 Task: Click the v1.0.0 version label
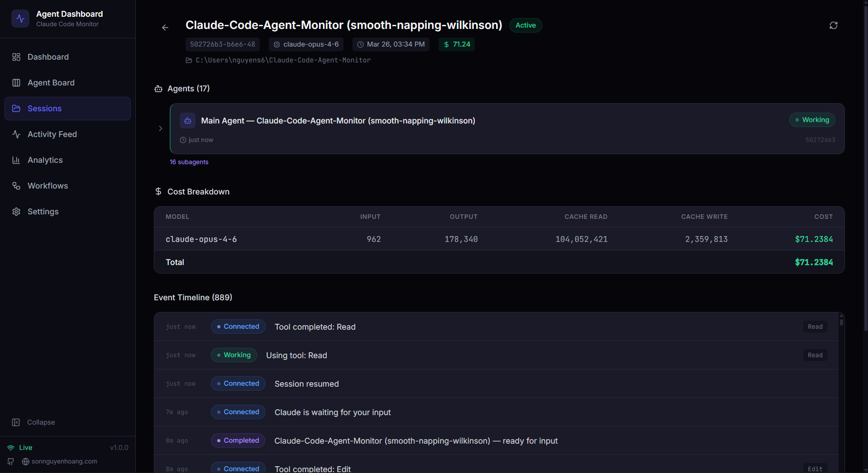pyautogui.click(x=119, y=448)
